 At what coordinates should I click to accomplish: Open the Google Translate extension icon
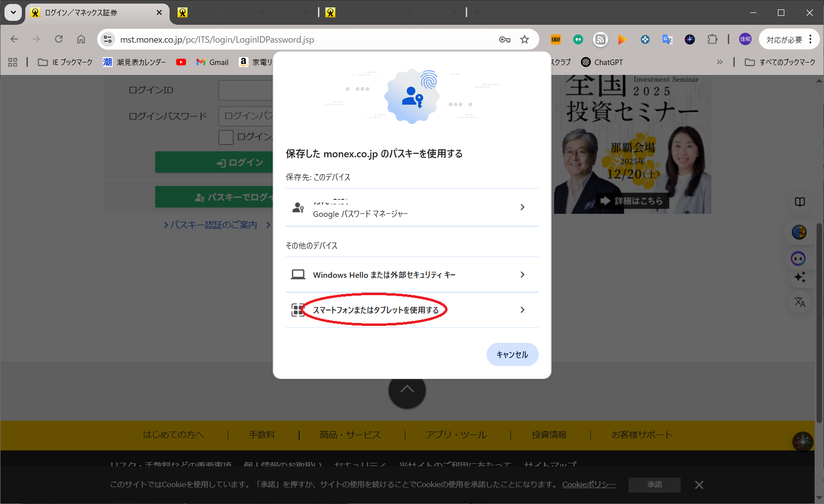667,39
